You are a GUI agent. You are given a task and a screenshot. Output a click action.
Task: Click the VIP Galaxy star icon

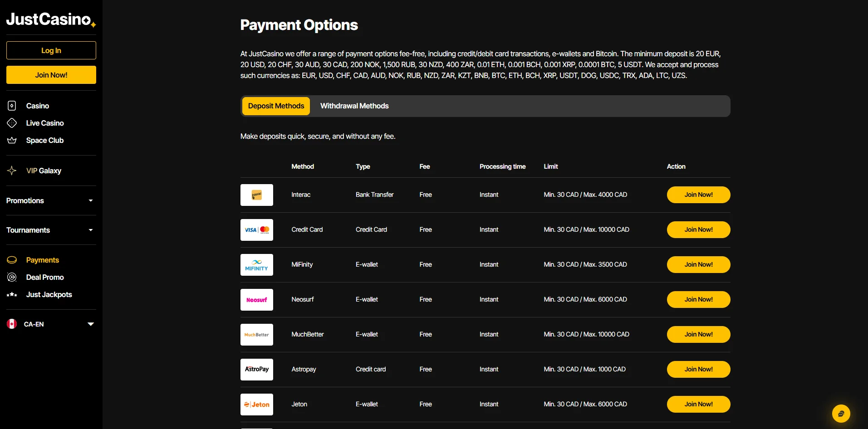click(x=12, y=171)
